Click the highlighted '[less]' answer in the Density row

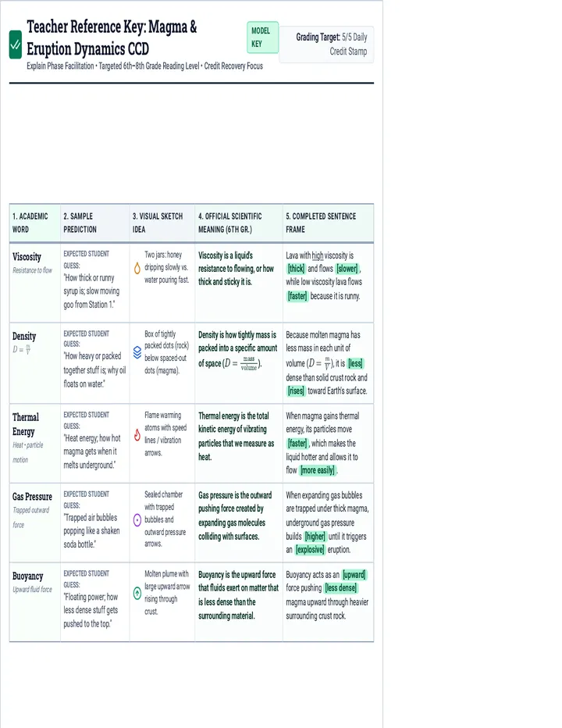tap(355, 363)
